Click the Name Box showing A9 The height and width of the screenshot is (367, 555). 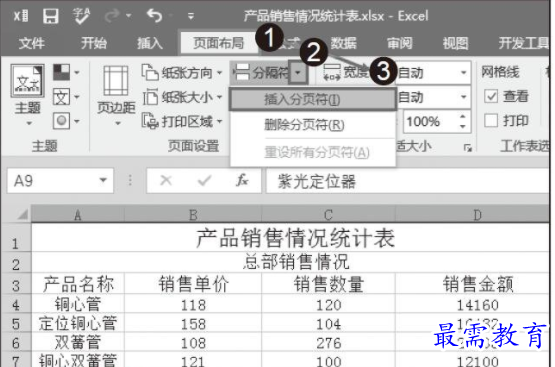tap(52, 181)
